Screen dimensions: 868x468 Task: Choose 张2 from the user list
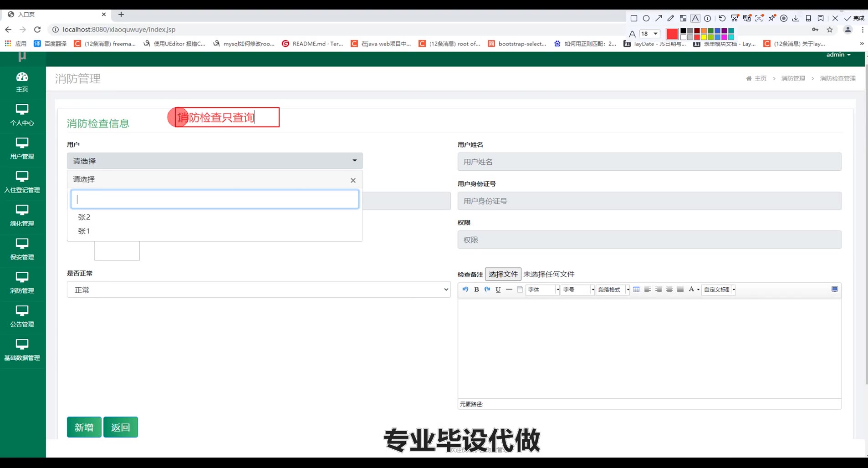tap(215, 217)
